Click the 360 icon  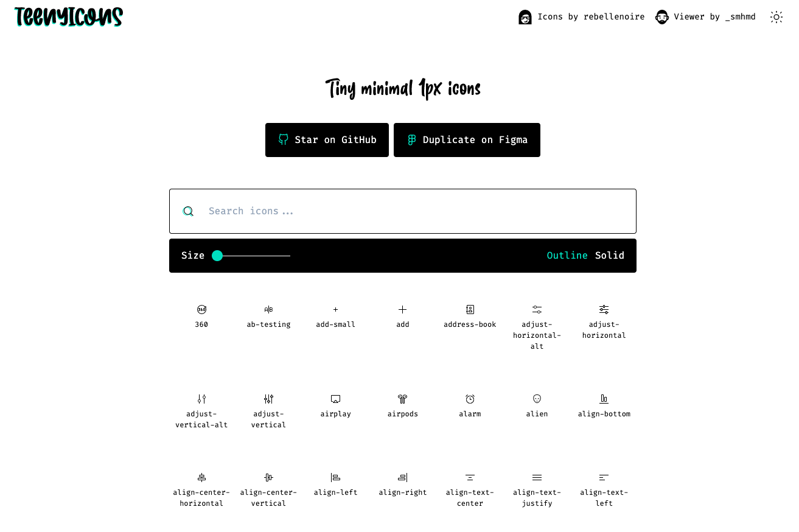point(201,310)
